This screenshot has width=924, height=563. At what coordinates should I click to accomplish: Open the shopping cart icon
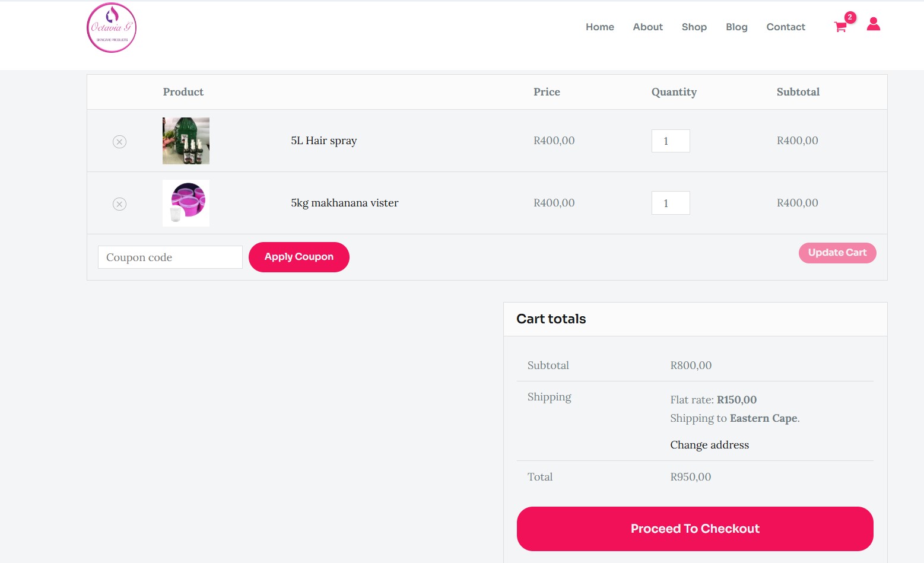(x=840, y=27)
